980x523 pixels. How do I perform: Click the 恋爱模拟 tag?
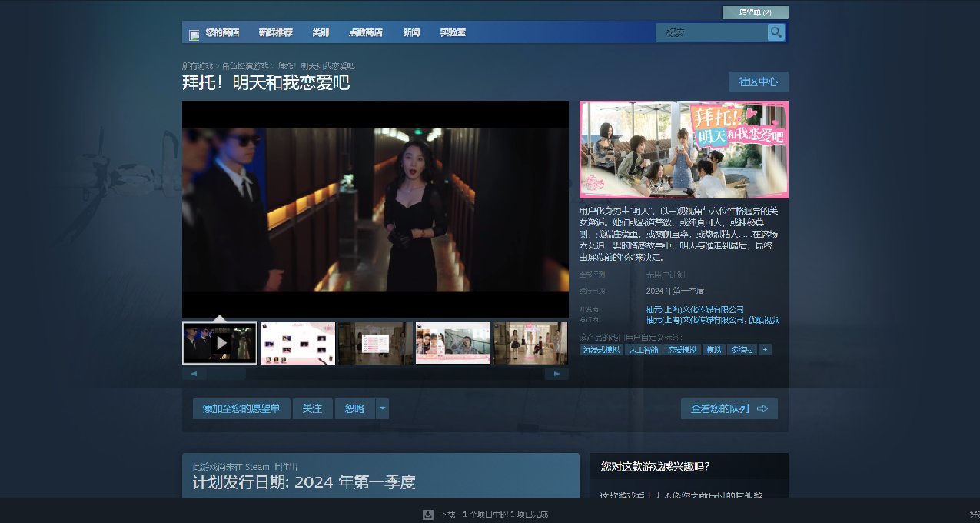click(683, 349)
